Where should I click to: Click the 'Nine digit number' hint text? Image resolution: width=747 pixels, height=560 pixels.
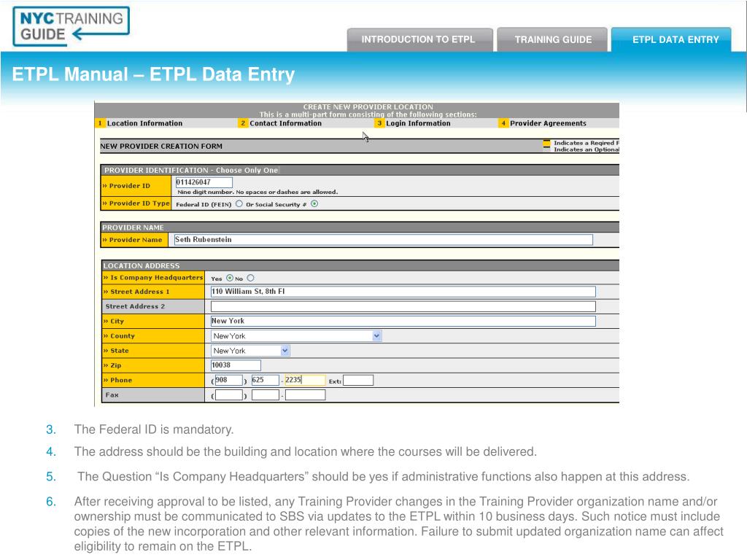258,192
